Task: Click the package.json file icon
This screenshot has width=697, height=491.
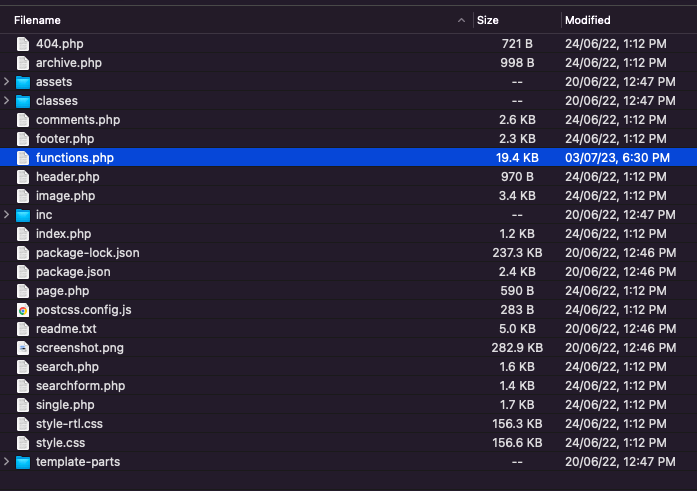Action: tap(23, 272)
